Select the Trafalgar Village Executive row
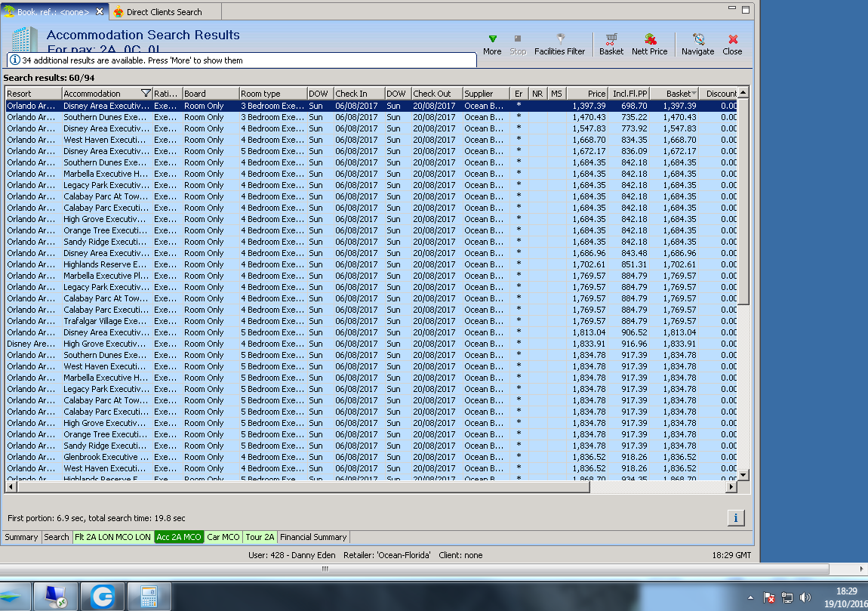The height and width of the screenshot is (611, 868). [105, 321]
